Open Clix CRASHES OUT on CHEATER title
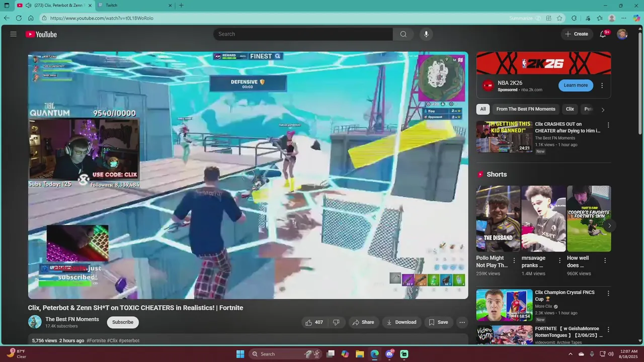This screenshot has height=362, width=644. click(568, 127)
